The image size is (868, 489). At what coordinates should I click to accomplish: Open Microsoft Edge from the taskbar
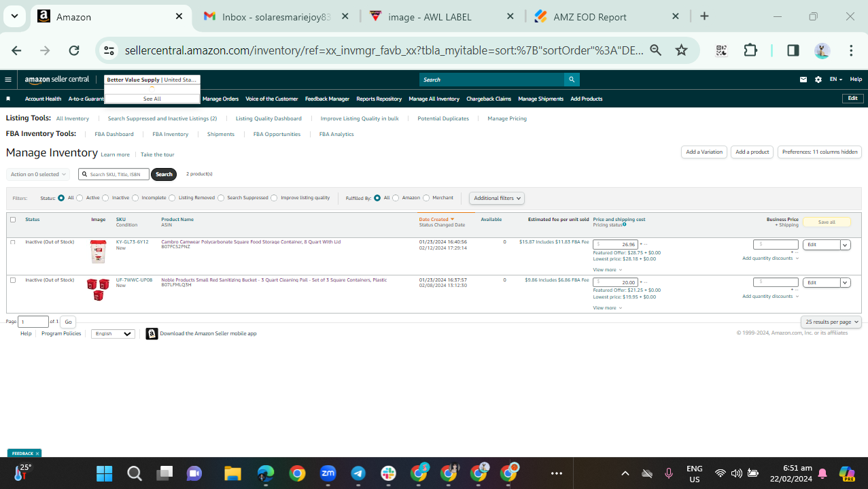click(x=265, y=473)
